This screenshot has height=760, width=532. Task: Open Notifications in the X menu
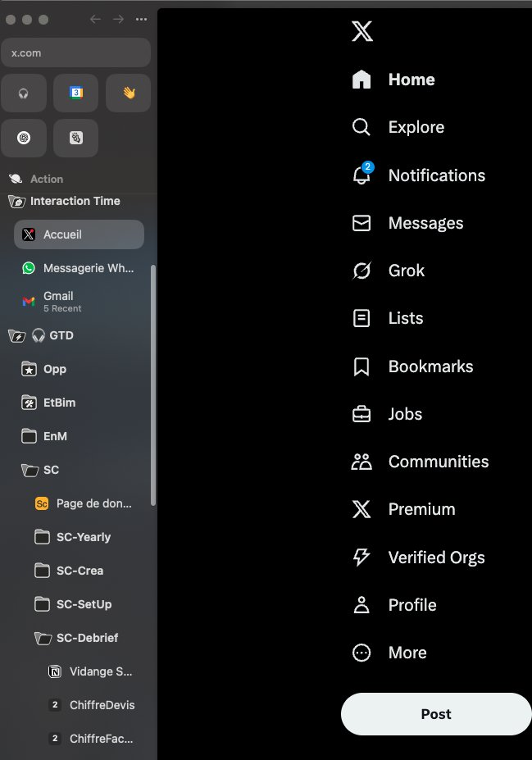tap(418, 175)
